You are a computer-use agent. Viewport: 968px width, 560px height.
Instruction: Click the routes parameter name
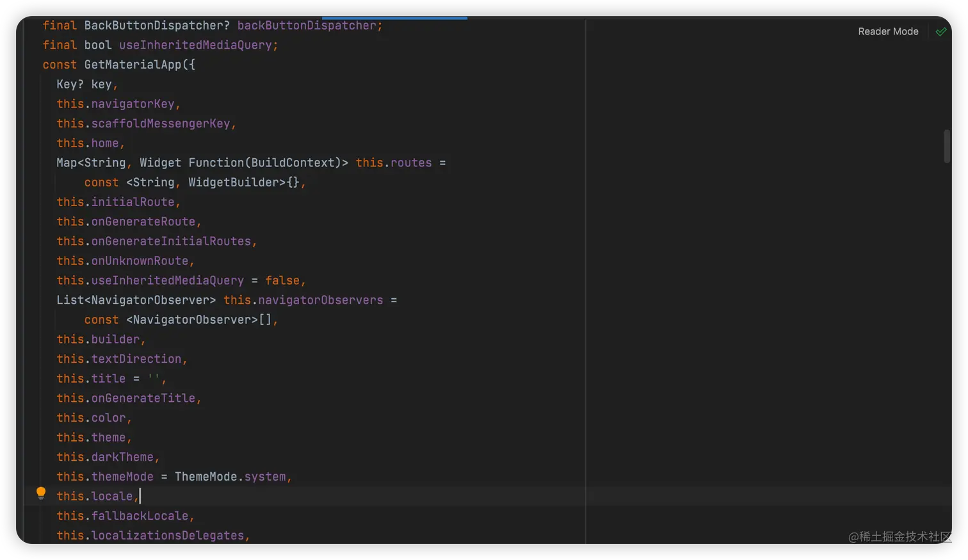click(x=411, y=163)
